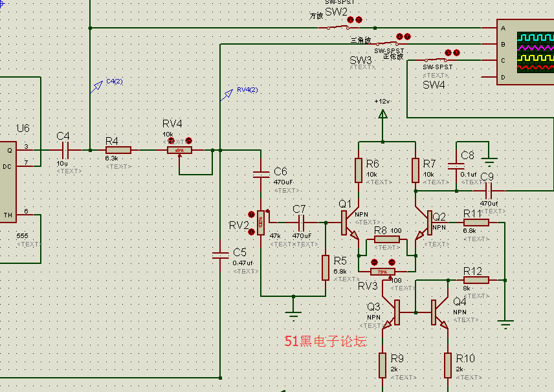The width and height of the screenshot is (554, 392).
Task: Click the oscilloscope waveform display
Action: point(535,52)
